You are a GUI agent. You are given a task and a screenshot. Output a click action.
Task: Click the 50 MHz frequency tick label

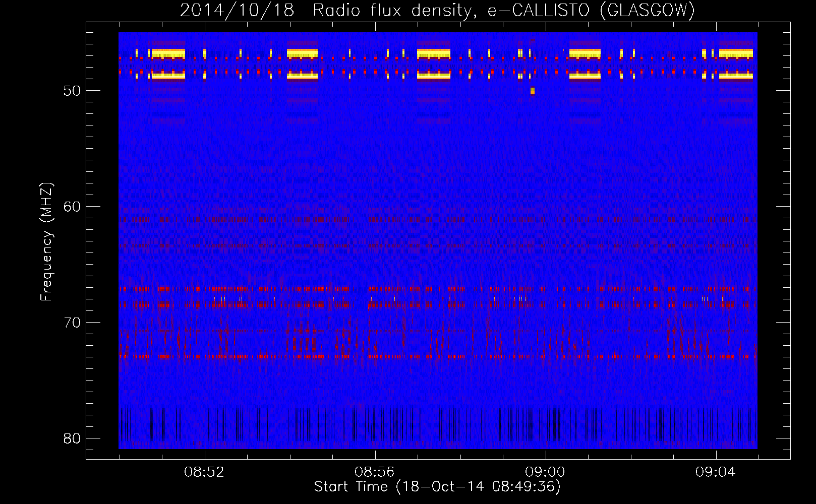pos(72,91)
